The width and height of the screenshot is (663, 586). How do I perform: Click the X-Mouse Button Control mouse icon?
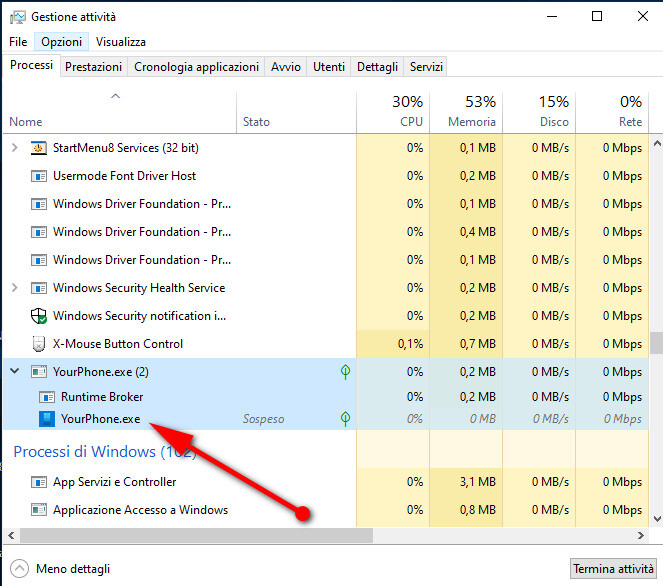[x=38, y=344]
